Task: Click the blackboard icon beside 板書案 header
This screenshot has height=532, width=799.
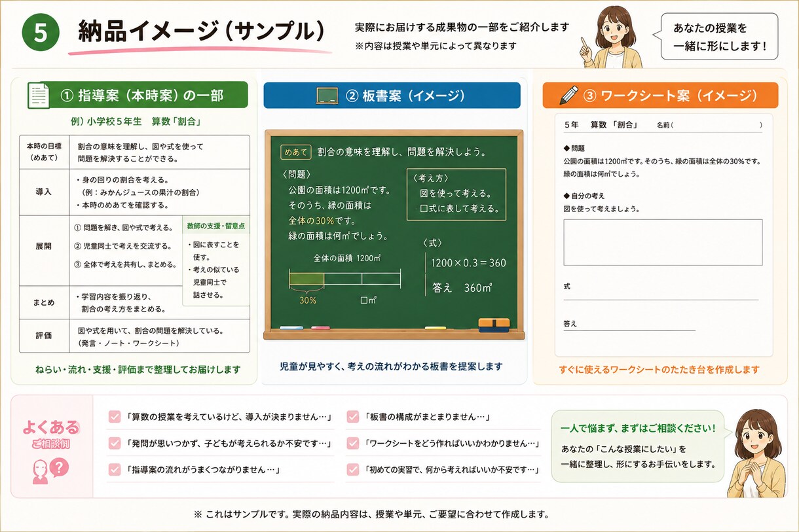Action: (327, 96)
